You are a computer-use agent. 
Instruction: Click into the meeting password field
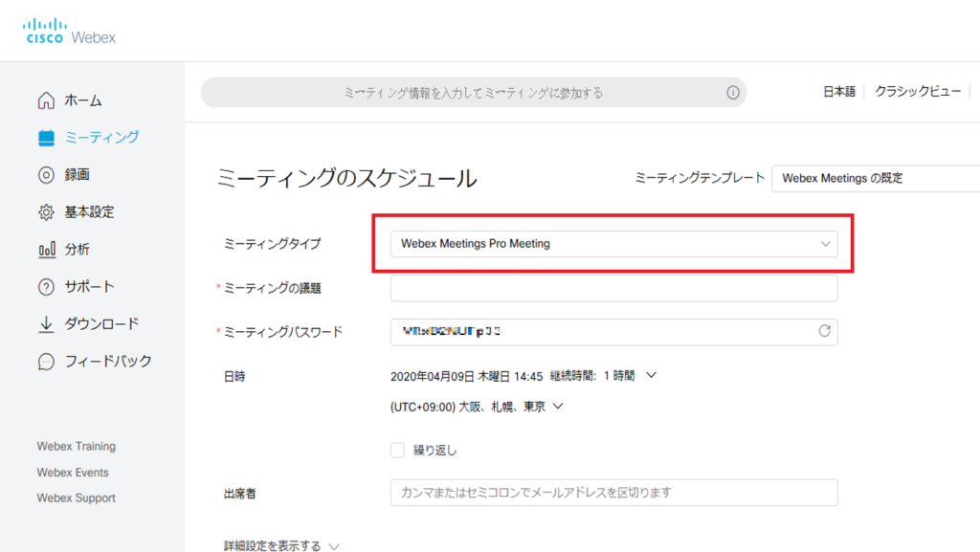coord(613,332)
